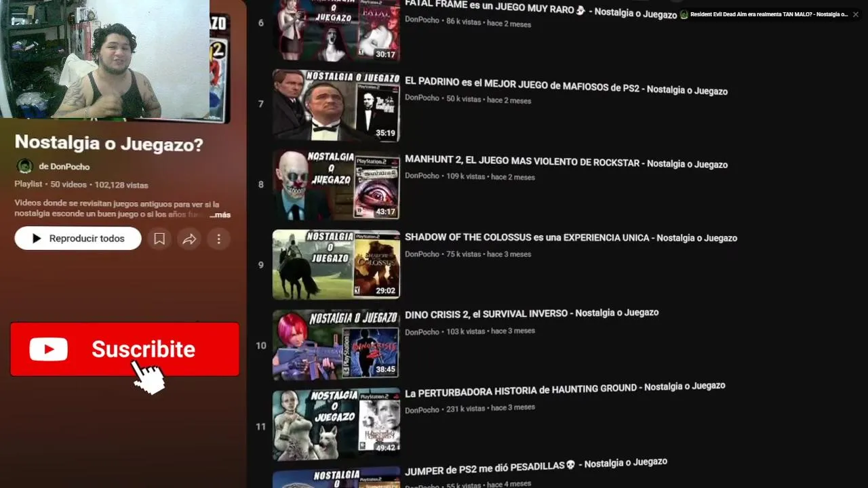Click the '109 k vistas' view count
This screenshot has width=868, height=488.
point(466,176)
